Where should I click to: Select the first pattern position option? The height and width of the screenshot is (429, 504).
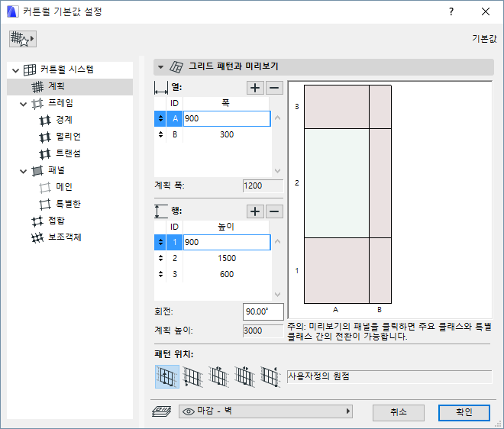click(167, 376)
